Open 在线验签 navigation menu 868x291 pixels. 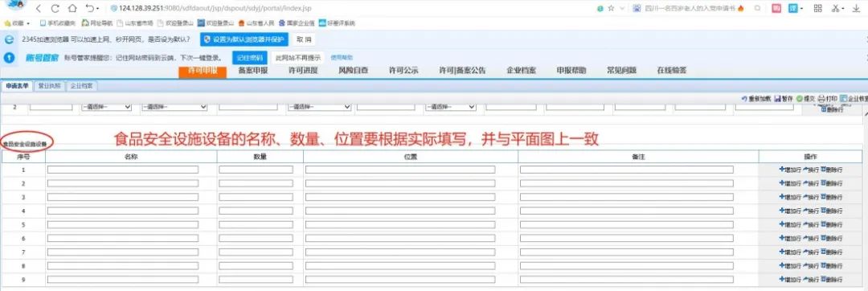pyautogui.click(x=672, y=71)
